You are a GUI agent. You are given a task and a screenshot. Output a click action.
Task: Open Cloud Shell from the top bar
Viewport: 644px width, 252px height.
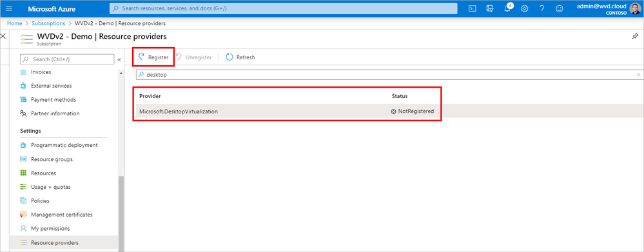click(x=473, y=8)
